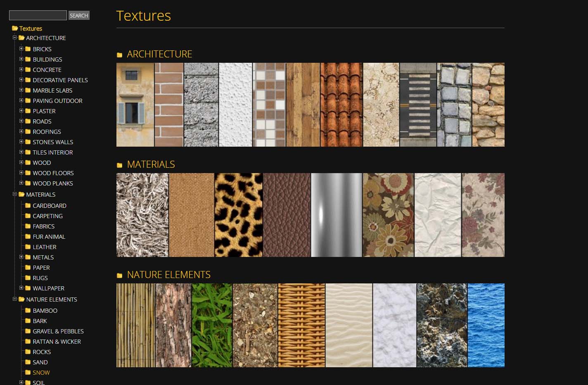Viewport: 588px width, 385px height.
Task: Open the white snow texture thumbnail
Action: coord(394,325)
